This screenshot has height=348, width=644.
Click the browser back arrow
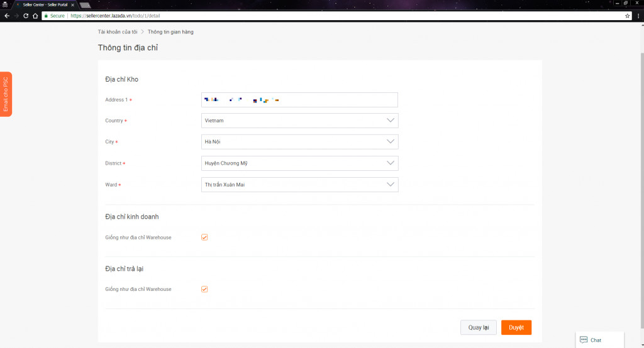[x=6, y=16]
